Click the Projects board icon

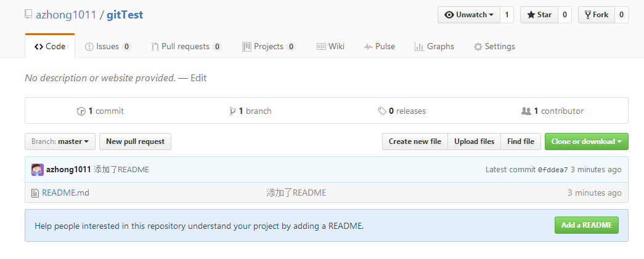(247, 47)
